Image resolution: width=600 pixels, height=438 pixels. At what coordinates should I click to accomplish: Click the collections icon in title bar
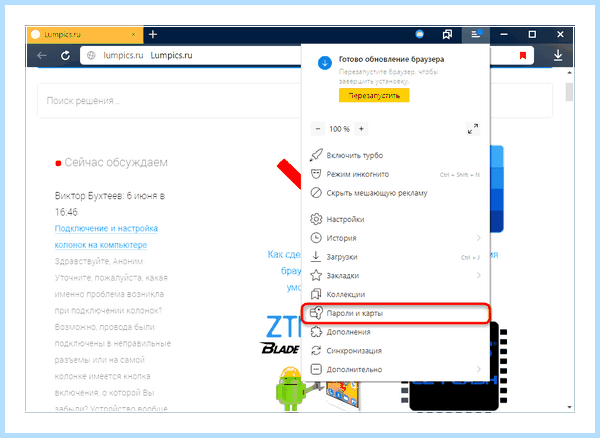[x=447, y=34]
